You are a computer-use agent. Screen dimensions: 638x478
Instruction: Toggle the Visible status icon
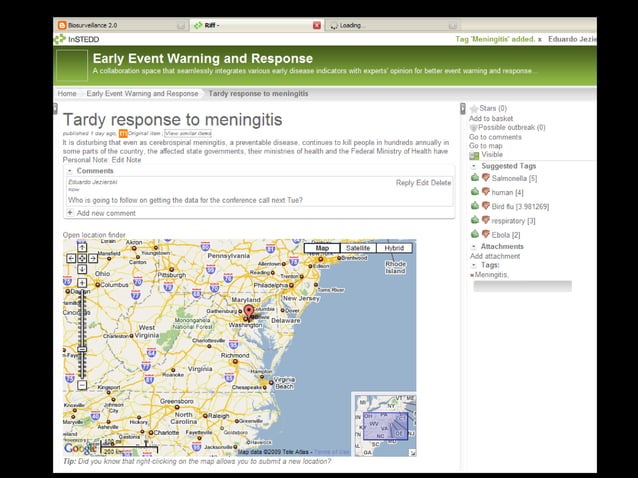(x=474, y=156)
